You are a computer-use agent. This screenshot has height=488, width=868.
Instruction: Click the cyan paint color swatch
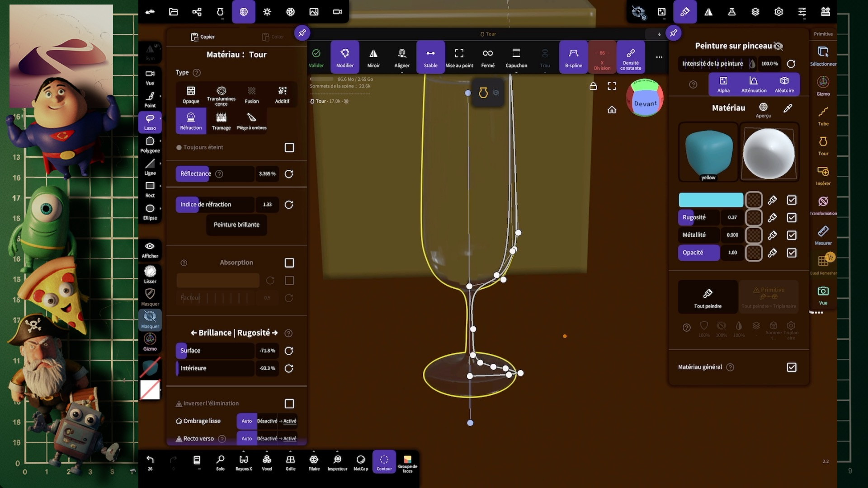(711, 200)
